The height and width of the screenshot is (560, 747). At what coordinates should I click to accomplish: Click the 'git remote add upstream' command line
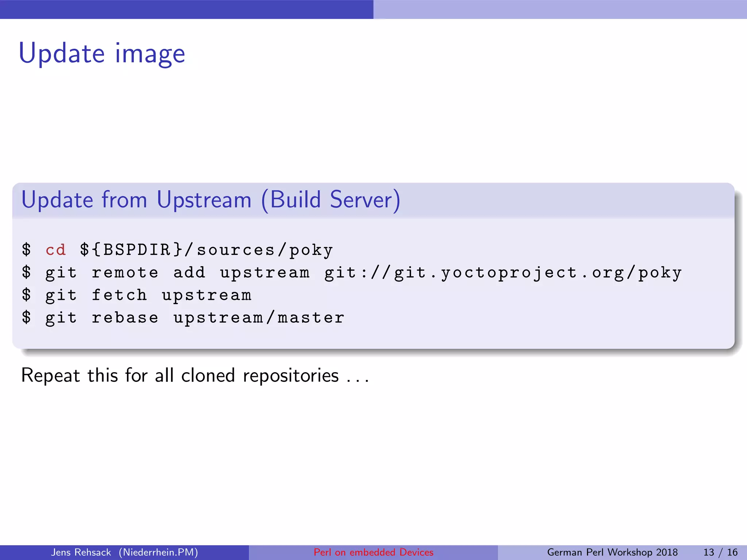pos(352,273)
